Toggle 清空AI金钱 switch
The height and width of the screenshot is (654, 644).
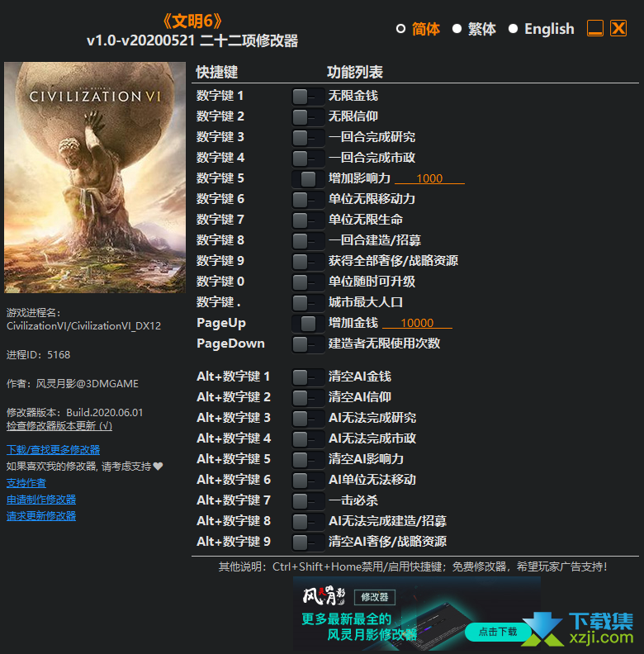point(308,377)
